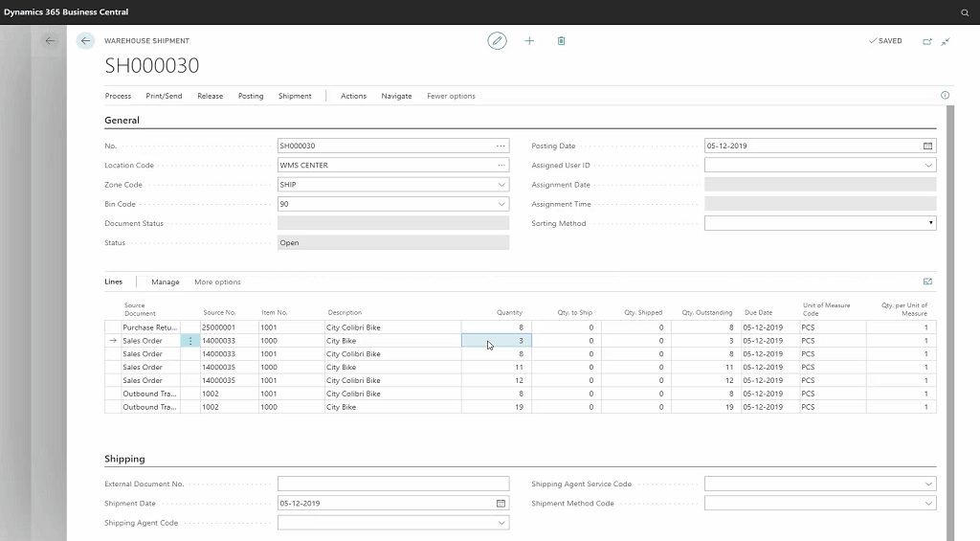Screen dimensions: 980x541
Task: Click the External Document No. input field
Action: (x=393, y=484)
